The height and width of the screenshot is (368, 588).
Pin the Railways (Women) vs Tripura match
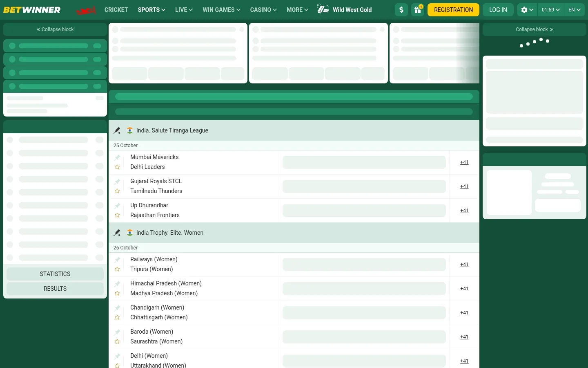coord(117,260)
